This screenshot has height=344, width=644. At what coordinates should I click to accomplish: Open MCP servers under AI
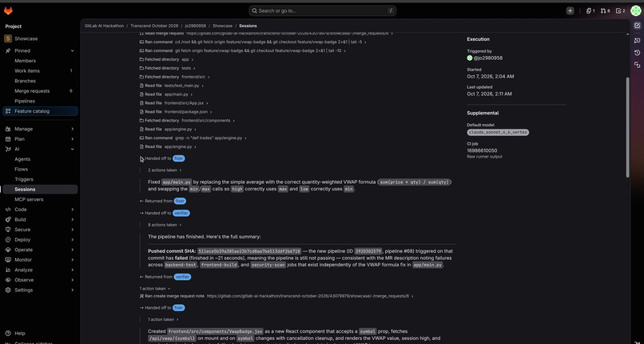(x=29, y=200)
